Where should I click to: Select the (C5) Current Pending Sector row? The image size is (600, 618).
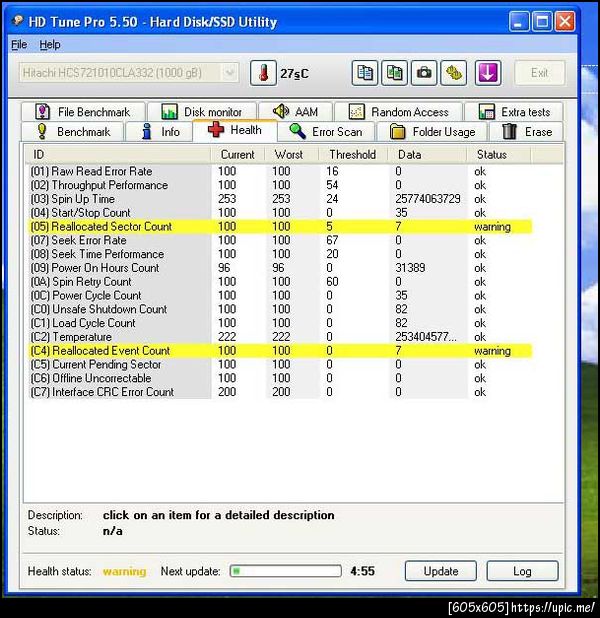tap(280, 365)
